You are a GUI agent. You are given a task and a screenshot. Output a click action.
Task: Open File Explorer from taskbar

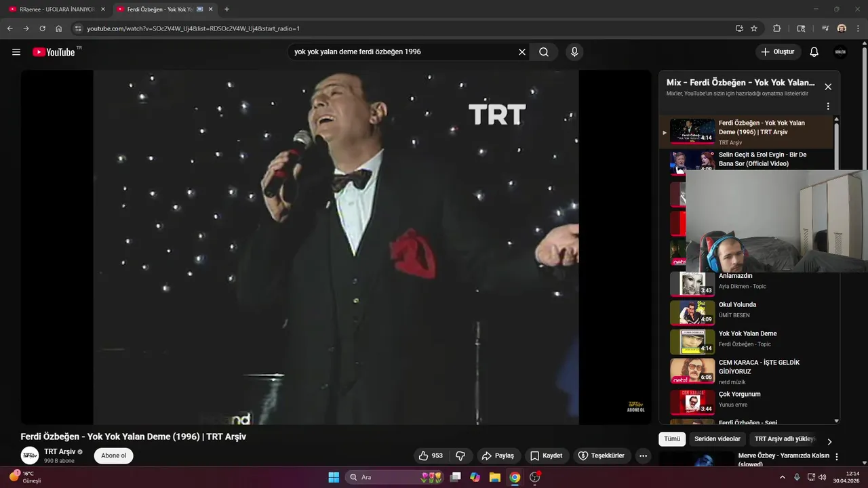click(x=495, y=477)
